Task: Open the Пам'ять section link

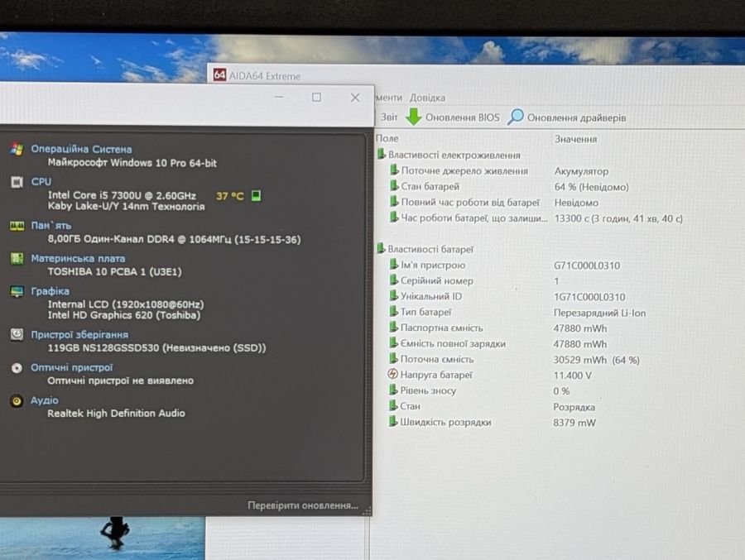Action: coord(50,226)
